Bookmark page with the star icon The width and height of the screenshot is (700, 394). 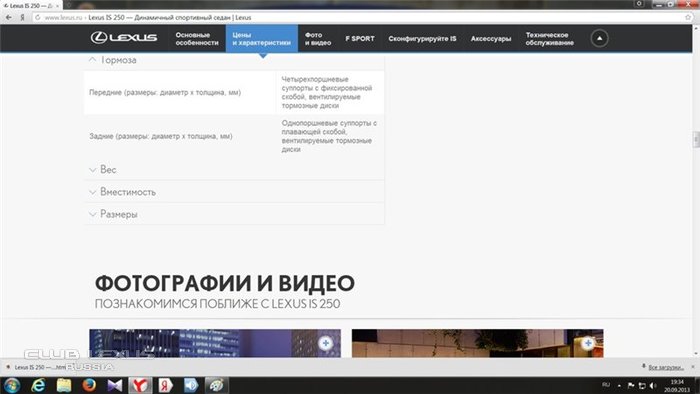[688, 17]
